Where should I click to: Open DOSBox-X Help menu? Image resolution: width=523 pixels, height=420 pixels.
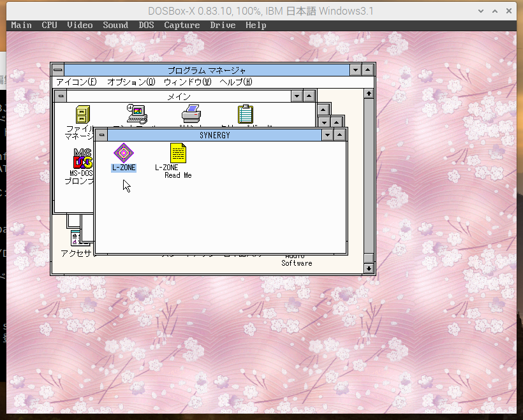pos(256,25)
